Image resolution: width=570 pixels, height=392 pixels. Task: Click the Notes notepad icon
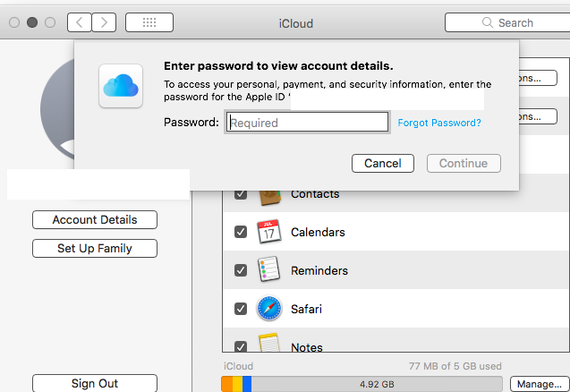[269, 342]
